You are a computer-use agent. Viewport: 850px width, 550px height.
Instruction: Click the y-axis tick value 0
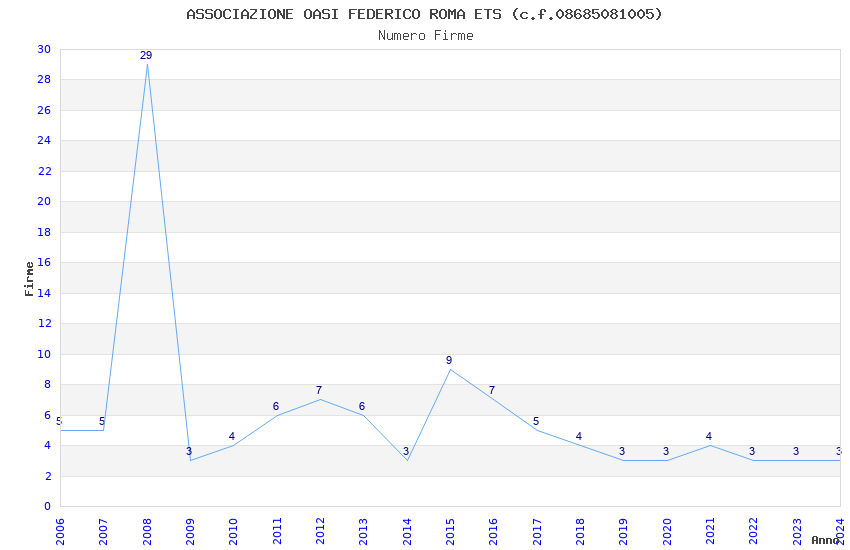coord(48,507)
